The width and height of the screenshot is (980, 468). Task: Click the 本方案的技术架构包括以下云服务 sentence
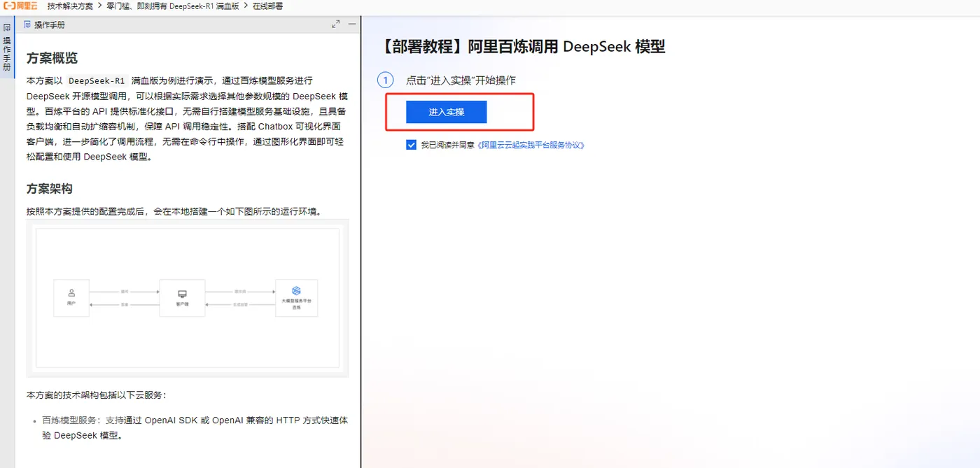97,395
